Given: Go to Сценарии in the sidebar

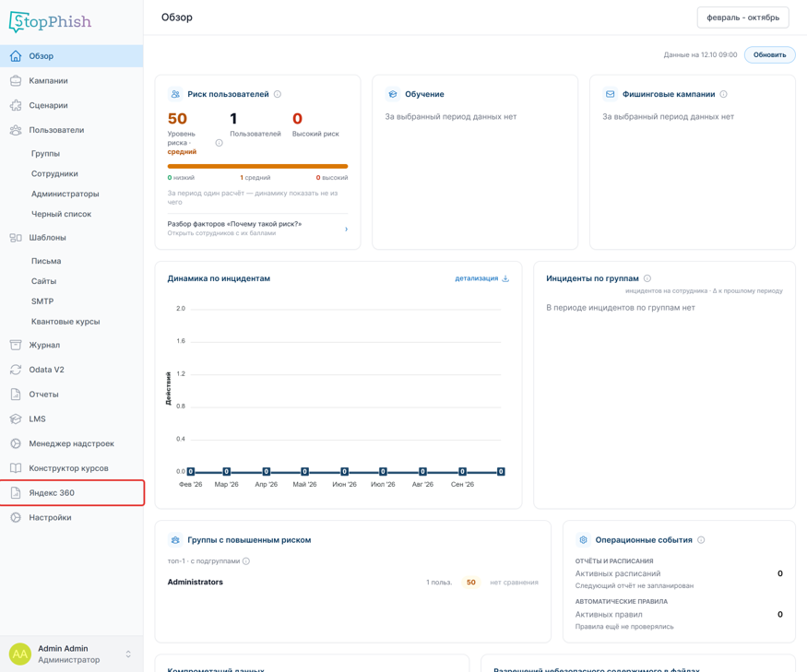Looking at the screenshot, I should coord(72,105).
